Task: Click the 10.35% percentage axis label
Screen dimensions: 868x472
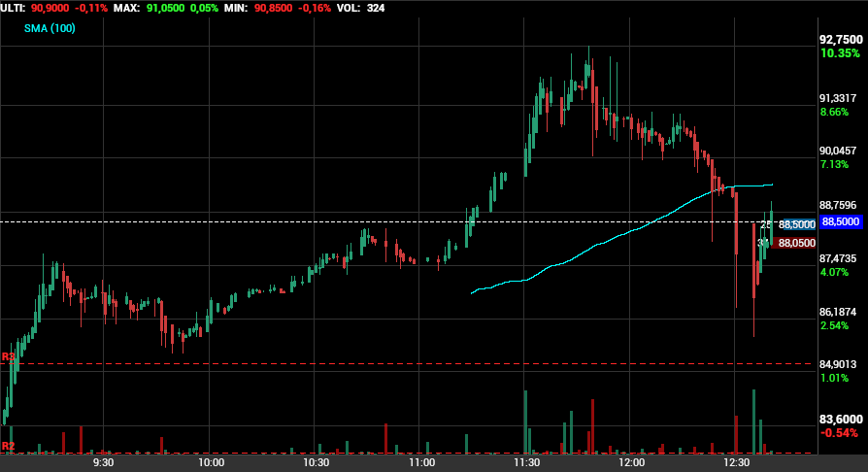Action: (840, 53)
